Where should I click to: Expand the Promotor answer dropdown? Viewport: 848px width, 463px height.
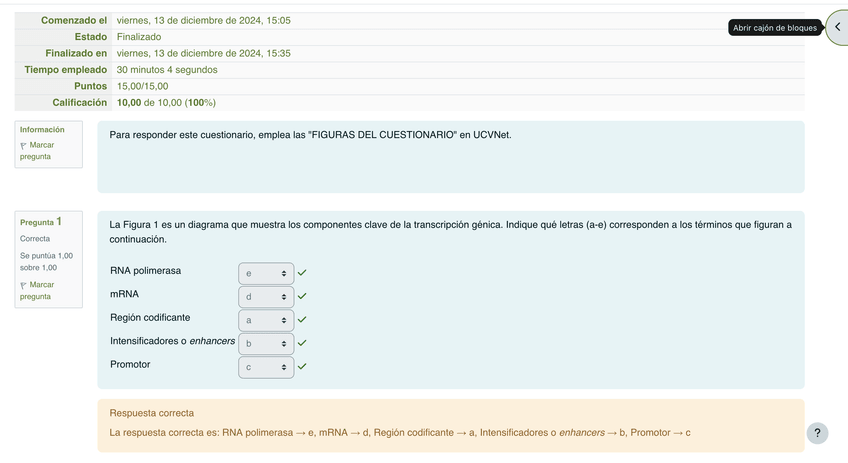(266, 367)
